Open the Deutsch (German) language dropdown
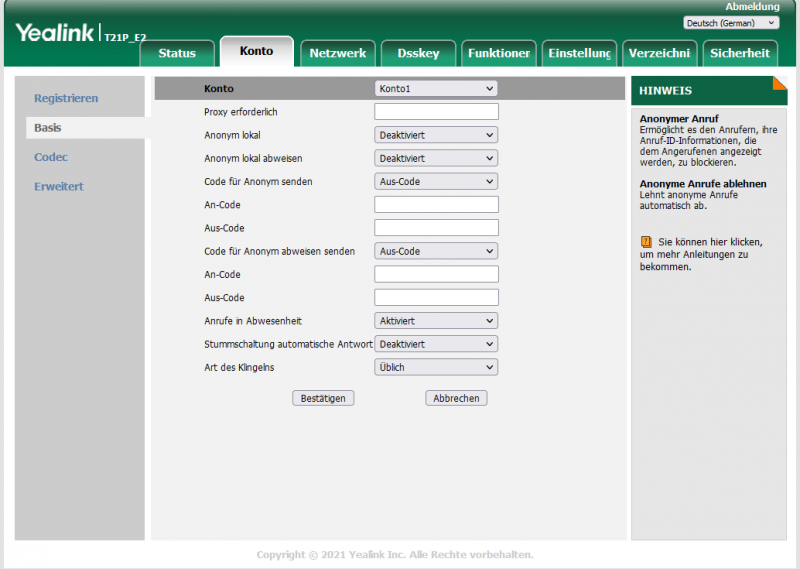Image resolution: width=800 pixels, height=569 pixels. point(731,23)
